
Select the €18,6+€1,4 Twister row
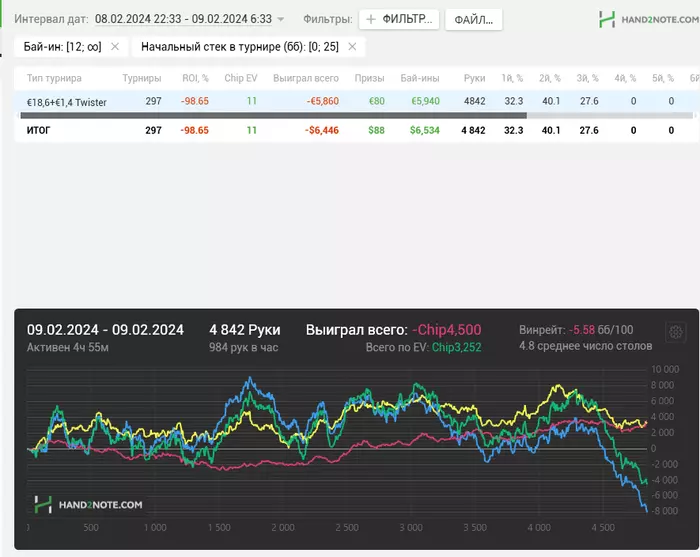(356, 101)
